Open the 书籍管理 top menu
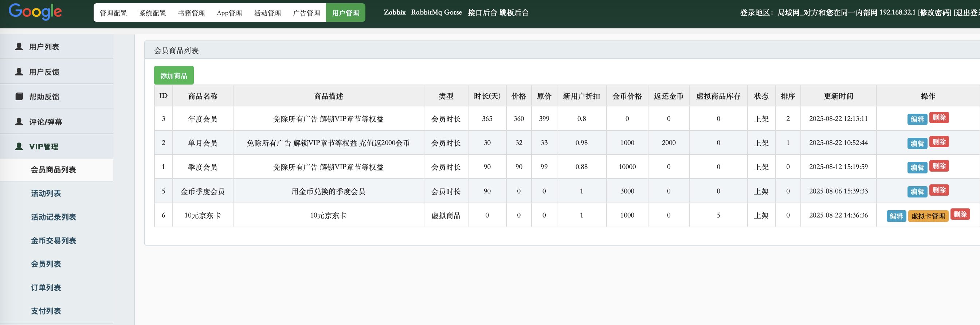 coord(191,13)
